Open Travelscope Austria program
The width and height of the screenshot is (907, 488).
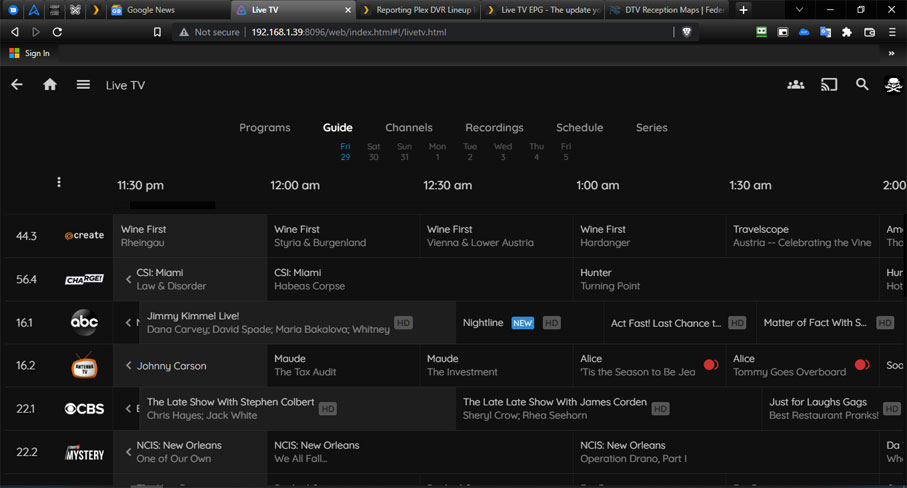pos(802,236)
